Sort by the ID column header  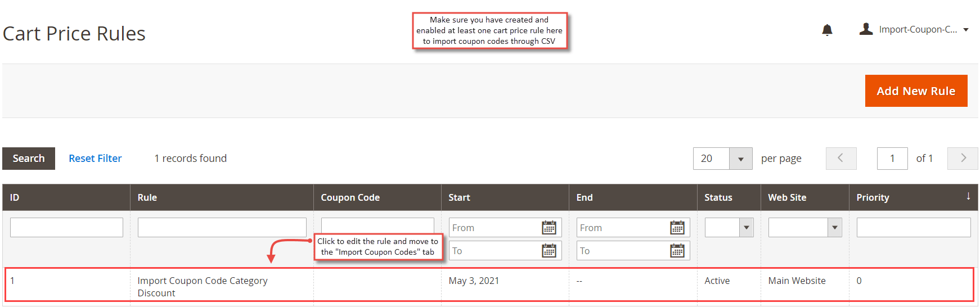coord(66,197)
